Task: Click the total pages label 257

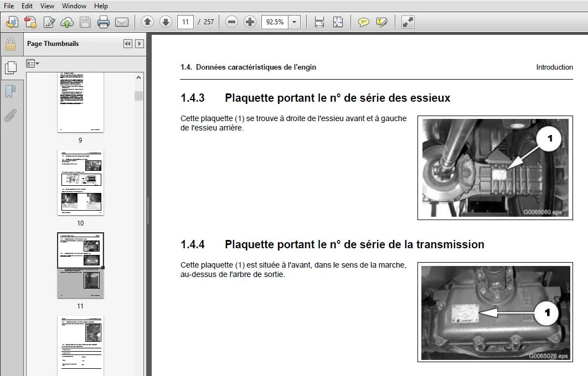Action: pyautogui.click(x=209, y=22)
